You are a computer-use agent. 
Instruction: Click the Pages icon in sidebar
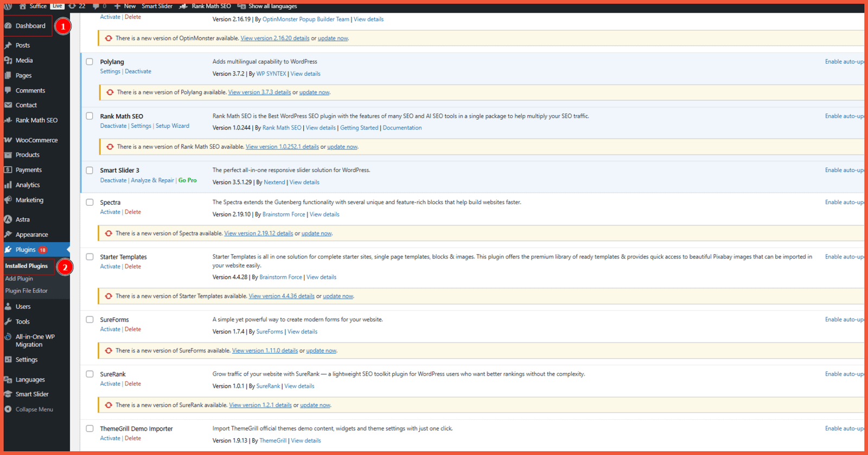pos(8,75)
